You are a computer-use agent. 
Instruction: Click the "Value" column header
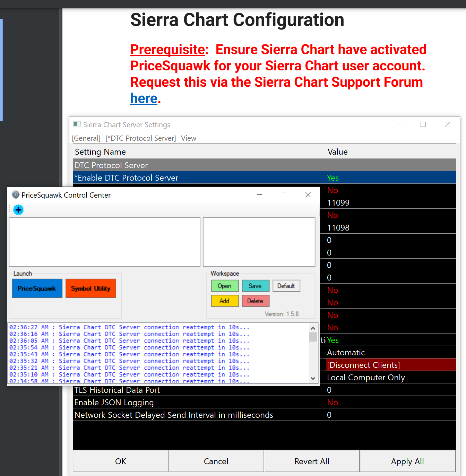391,152
